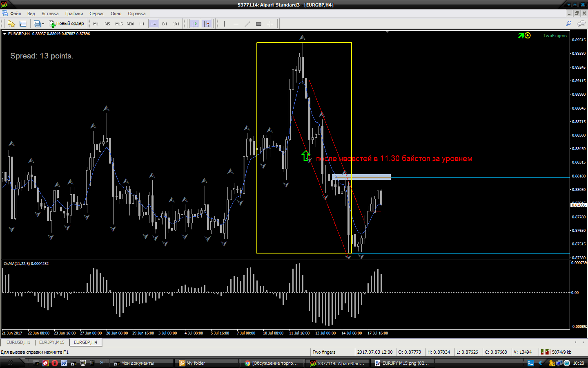
Task: Click the Opera quick launch icon
Action: pyautogui.click(x=55, y=363)
